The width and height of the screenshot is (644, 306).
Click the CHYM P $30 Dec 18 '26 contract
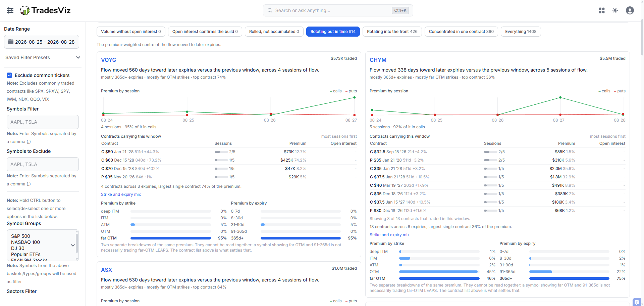click(398, 211)
